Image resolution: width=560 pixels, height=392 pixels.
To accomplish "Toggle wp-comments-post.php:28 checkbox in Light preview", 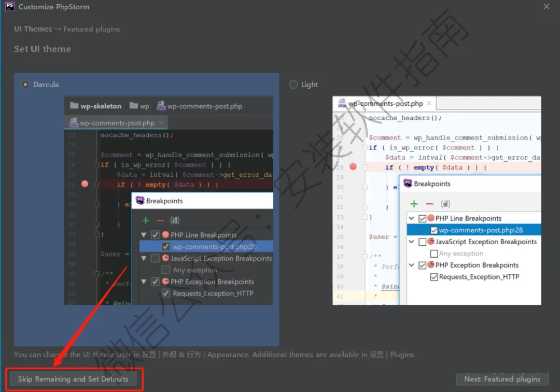I will pyautogui.click(x=434, y=230).
